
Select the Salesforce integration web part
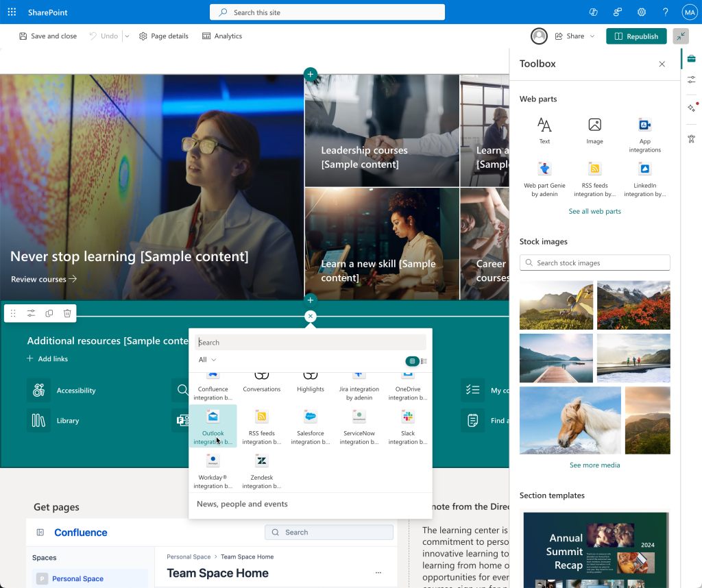(311, 426)
